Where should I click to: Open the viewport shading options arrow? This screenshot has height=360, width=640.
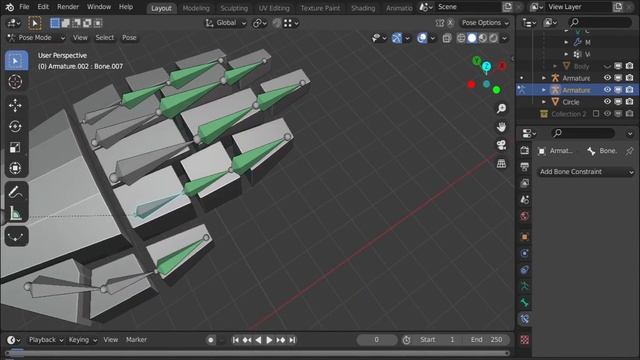[504, 38]
